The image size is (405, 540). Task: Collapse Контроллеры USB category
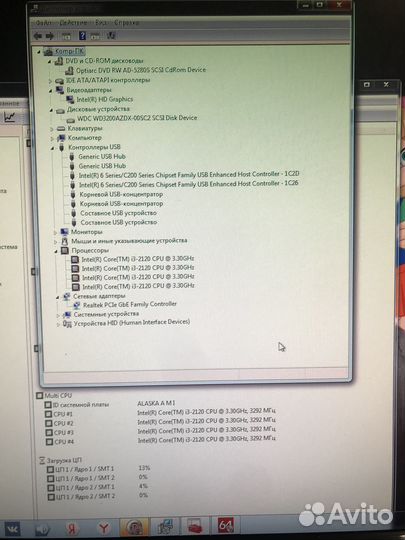(52, 148)
